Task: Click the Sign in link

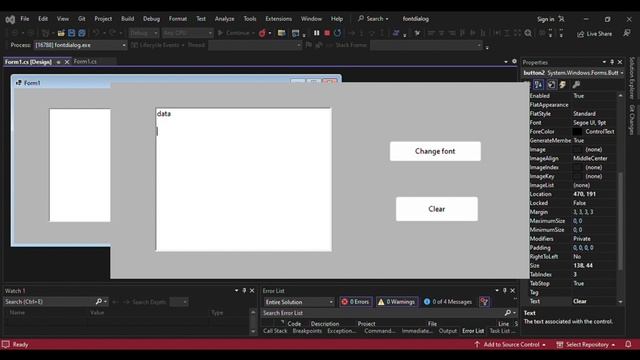Action: point(546,19)
